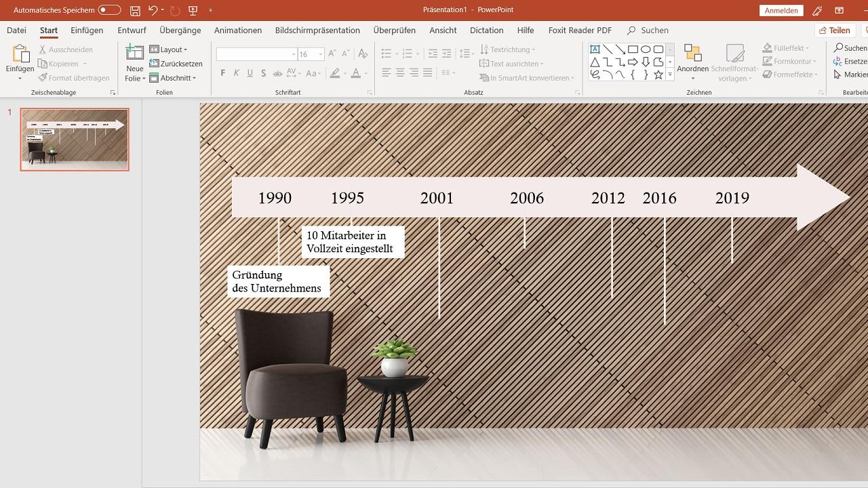
Task: Choose the oval shape
Action: point(646,49)
